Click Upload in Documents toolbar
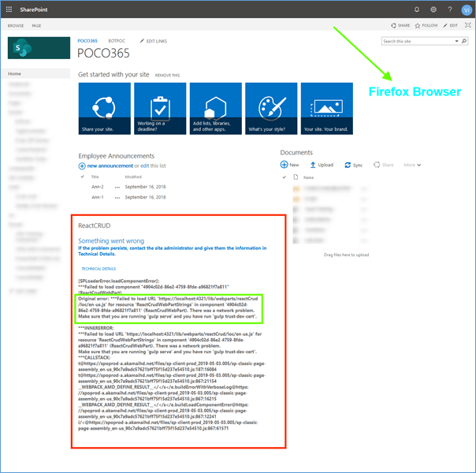The height and width of the screenshot is (473, 476). 322,165
